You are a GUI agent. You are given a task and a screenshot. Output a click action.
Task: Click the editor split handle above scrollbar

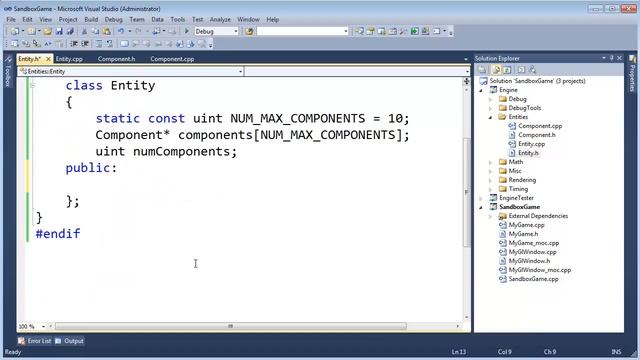467,82
